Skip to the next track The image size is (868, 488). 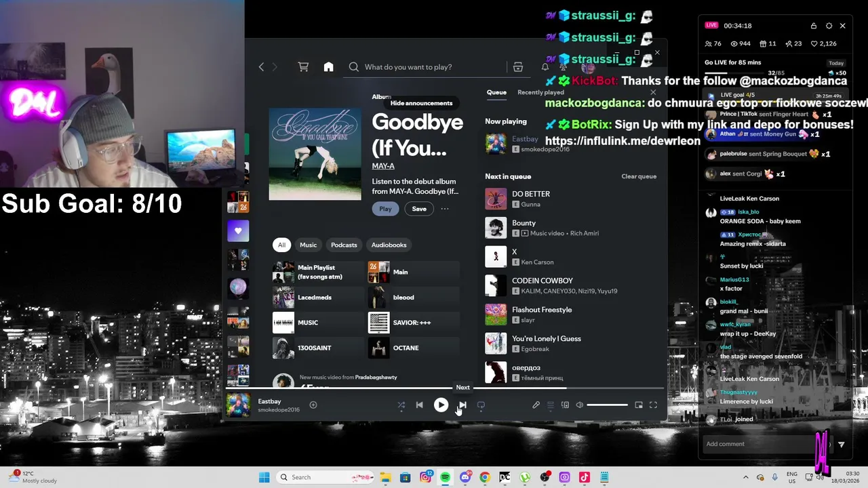pyautogui.click(x=462, y=405)
